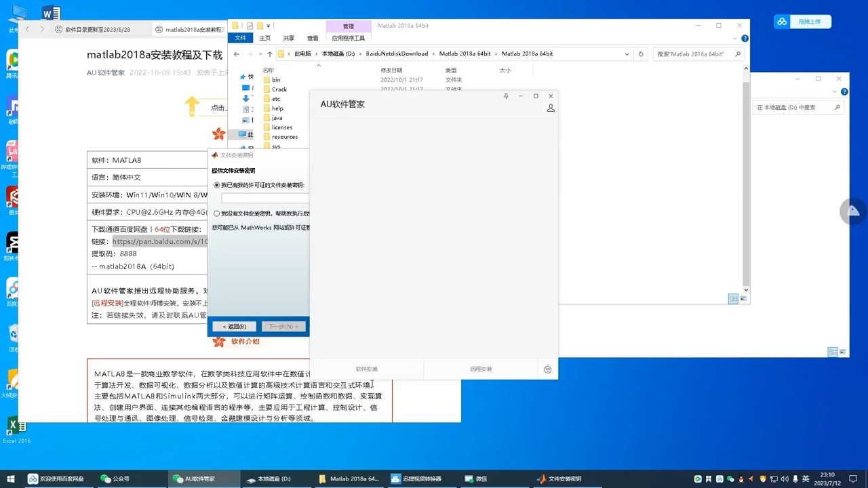Go up one folder level in Explorer

[269, 54]
